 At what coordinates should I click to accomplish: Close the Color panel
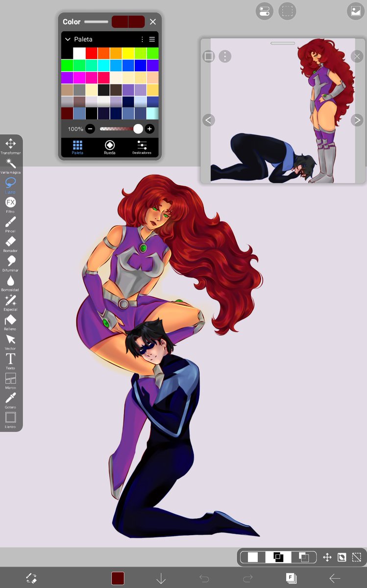tap(153, 22)
